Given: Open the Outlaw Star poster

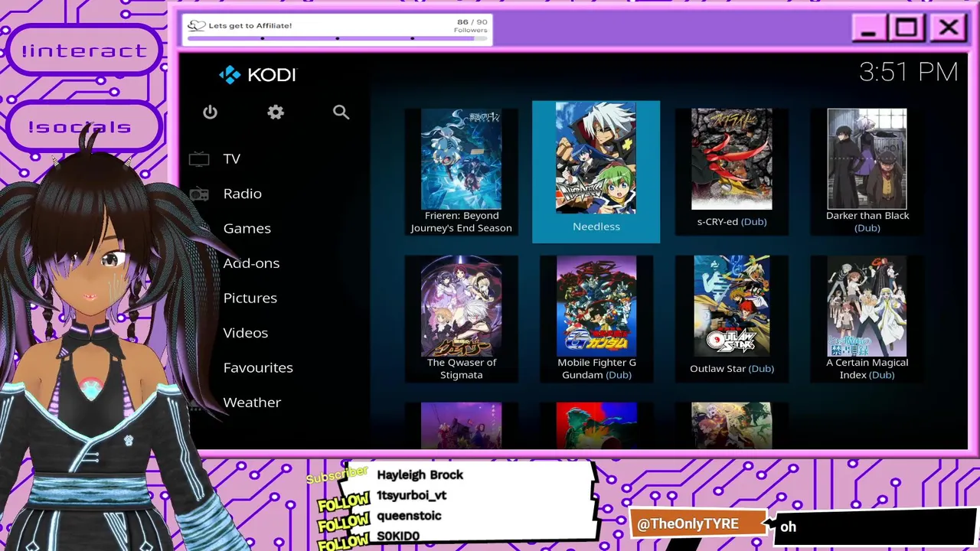Looking at the screenshot, I should [732, 306].
